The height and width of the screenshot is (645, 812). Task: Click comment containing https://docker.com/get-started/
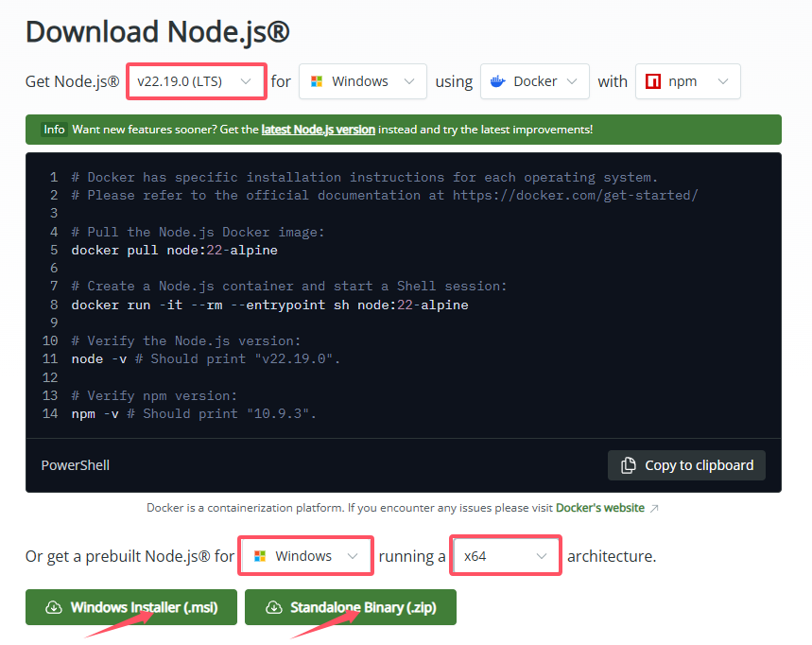[385, 196]
